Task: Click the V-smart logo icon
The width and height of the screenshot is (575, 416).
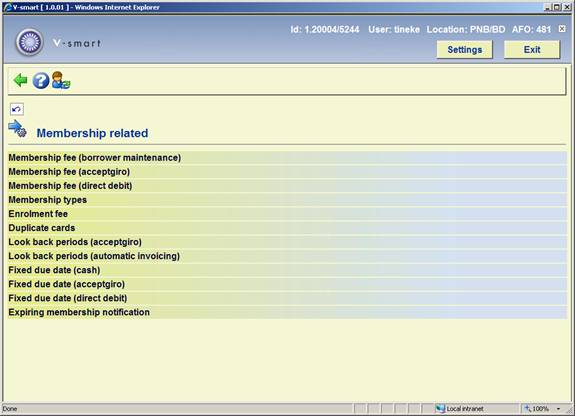Action: coord(29,42)
